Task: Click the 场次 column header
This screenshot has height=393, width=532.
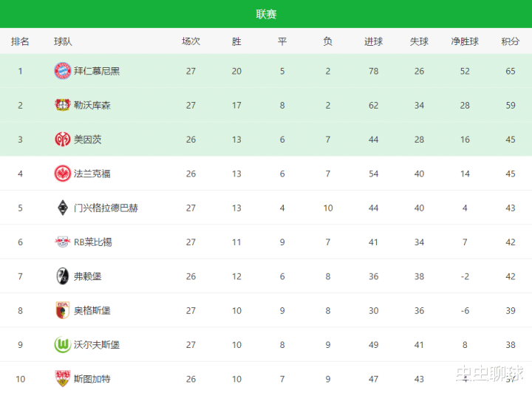Action: point(191,41)
